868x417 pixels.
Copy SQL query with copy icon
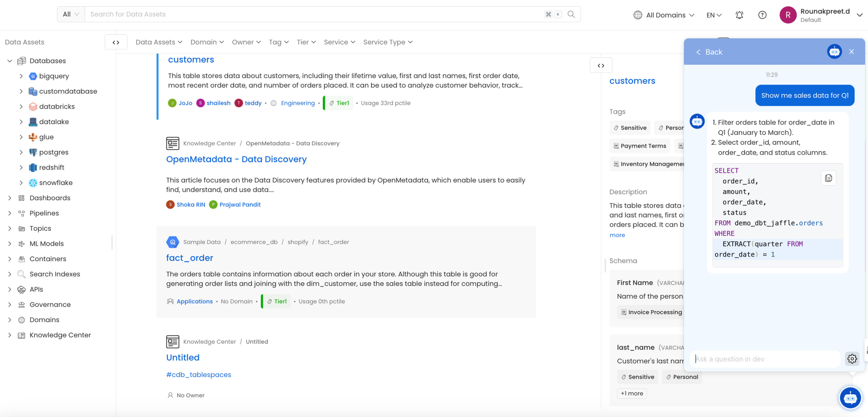pos(828,178)
